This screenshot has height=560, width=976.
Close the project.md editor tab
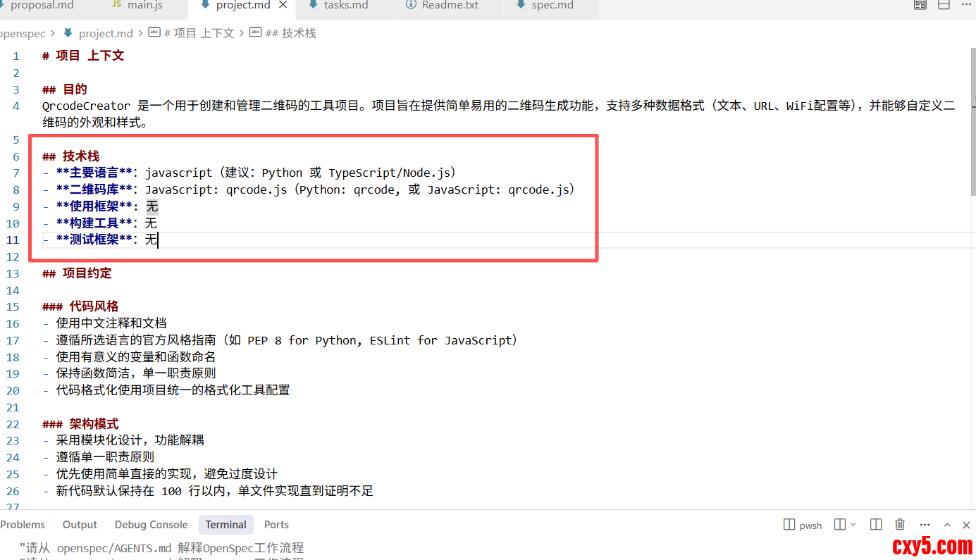pos(283,5)
